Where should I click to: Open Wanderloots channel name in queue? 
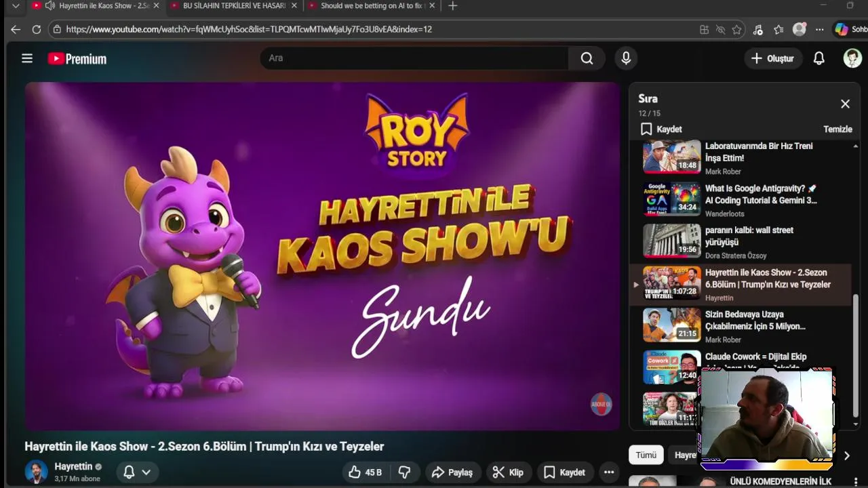point(724,213)
